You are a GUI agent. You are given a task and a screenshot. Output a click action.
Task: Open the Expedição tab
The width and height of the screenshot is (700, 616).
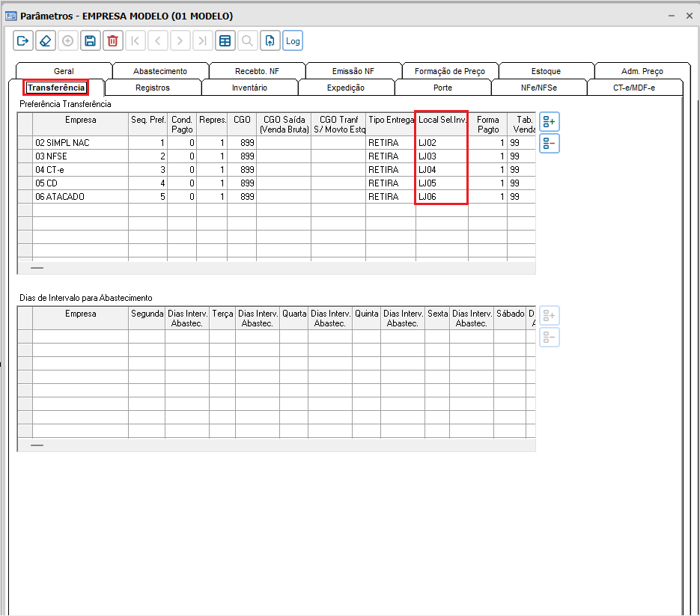(346, 88)
